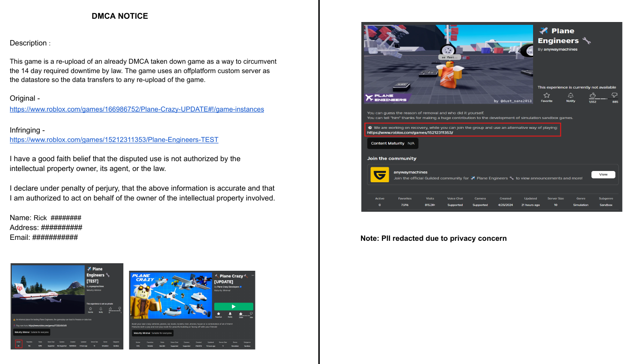Open the Original Plane-Crazy-UPDATE roblox link
The width and height of the screenshot is (632, 364).
(x=137, y=109)
